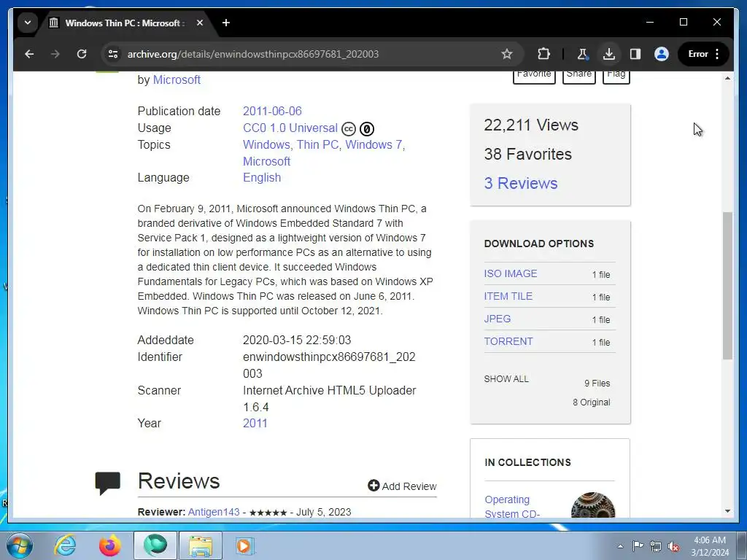Open Windows Explorer folder from taskbar
Screen dimensions: 747x560
pyautogui.click(x=201, y=545)
